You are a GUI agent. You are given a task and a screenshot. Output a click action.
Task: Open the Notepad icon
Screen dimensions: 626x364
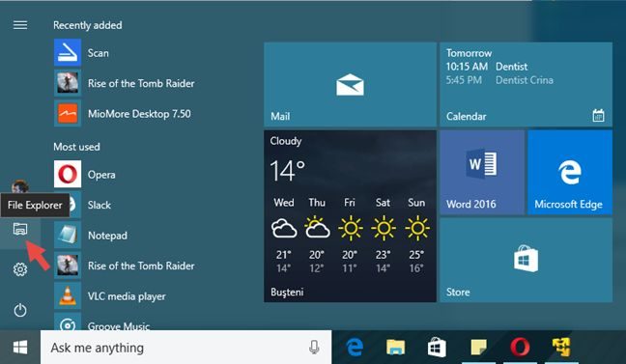pyautogui.click(x=68, y=235)
